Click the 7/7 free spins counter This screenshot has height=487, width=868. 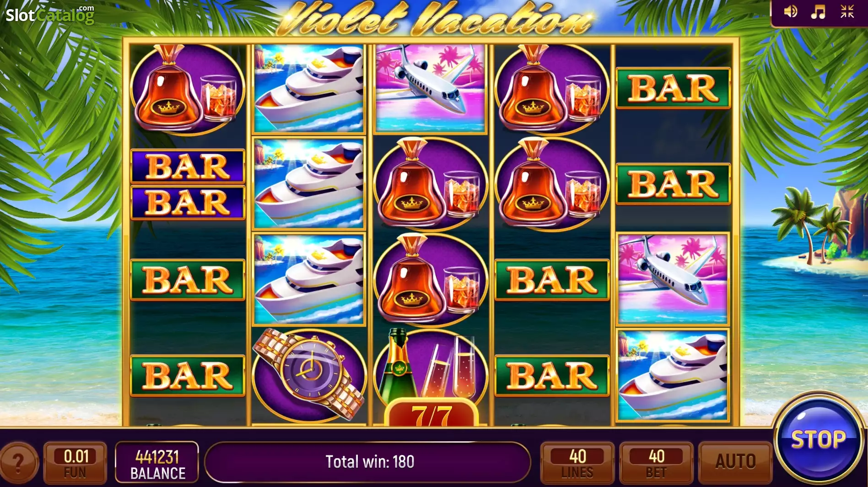point(431,413)
